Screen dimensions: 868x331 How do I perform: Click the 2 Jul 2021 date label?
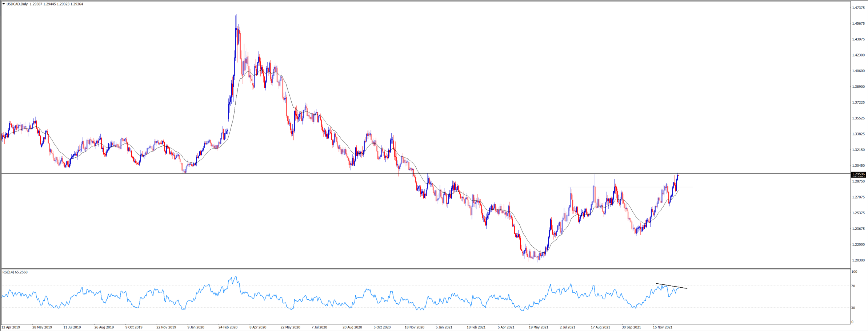pos(568,327)
